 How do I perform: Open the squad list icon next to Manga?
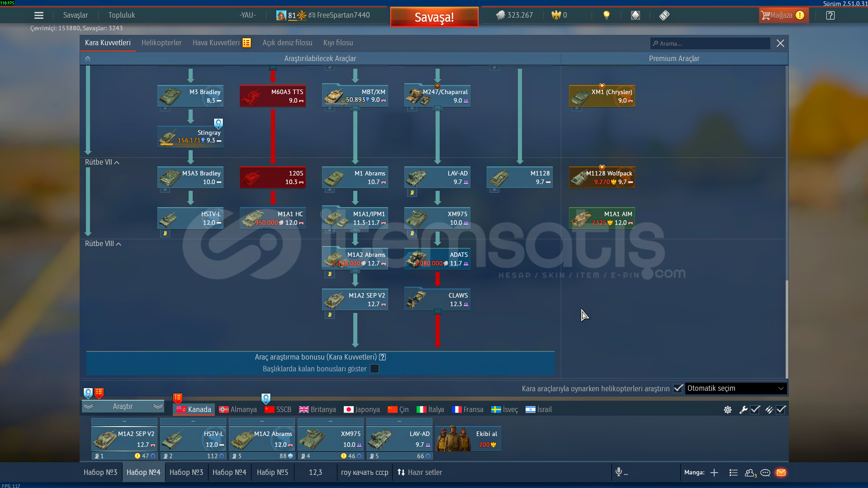click(x=734, y=473)
